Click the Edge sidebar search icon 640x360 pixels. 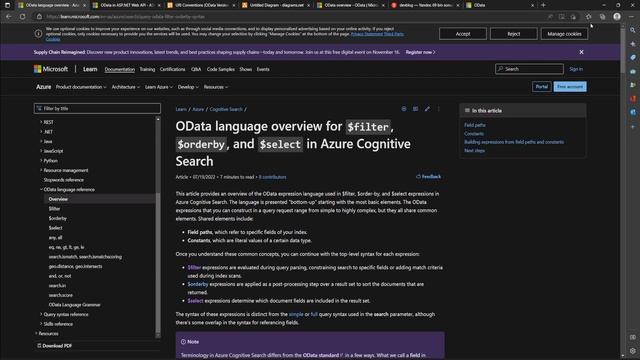(x=633, y=30)
